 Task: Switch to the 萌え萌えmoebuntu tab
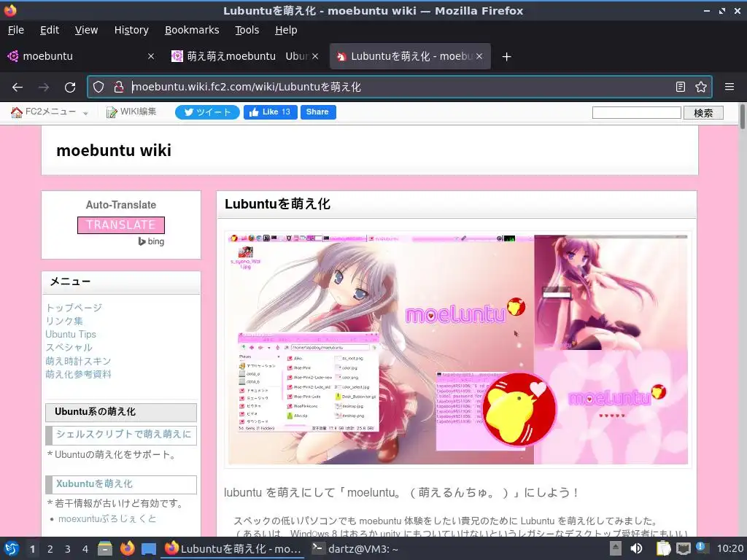(245, 56)
